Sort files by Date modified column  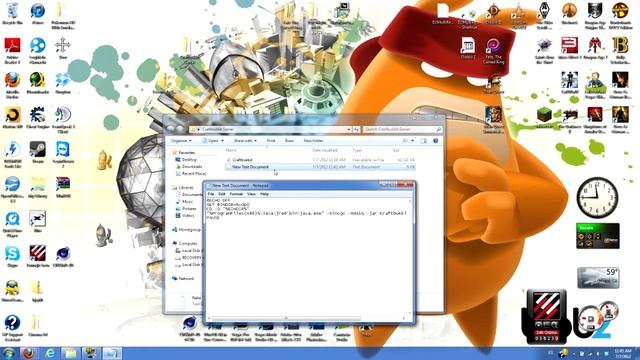point(325,150)
